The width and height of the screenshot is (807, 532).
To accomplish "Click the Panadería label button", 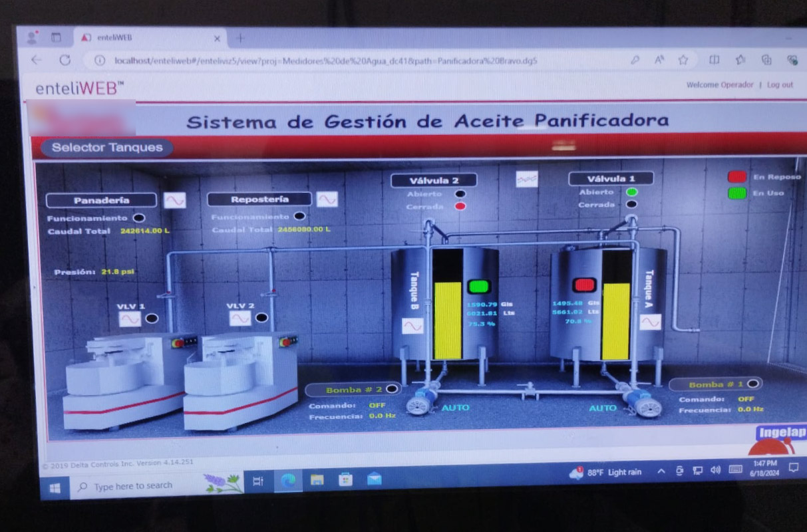I will pos(102,200).
